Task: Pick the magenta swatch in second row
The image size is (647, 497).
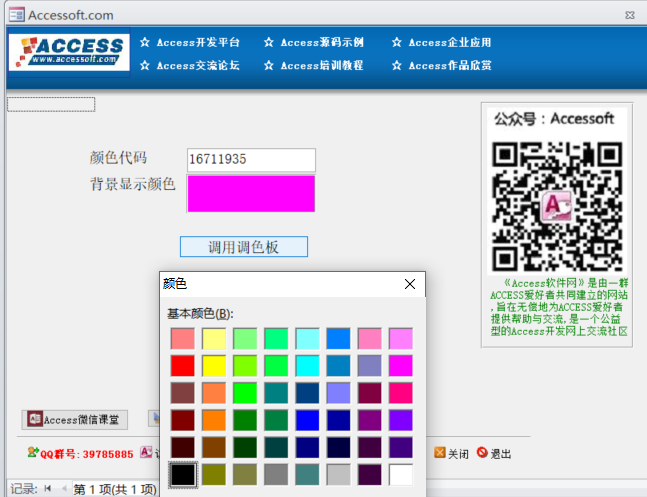Action: click(x=401, y=366)
